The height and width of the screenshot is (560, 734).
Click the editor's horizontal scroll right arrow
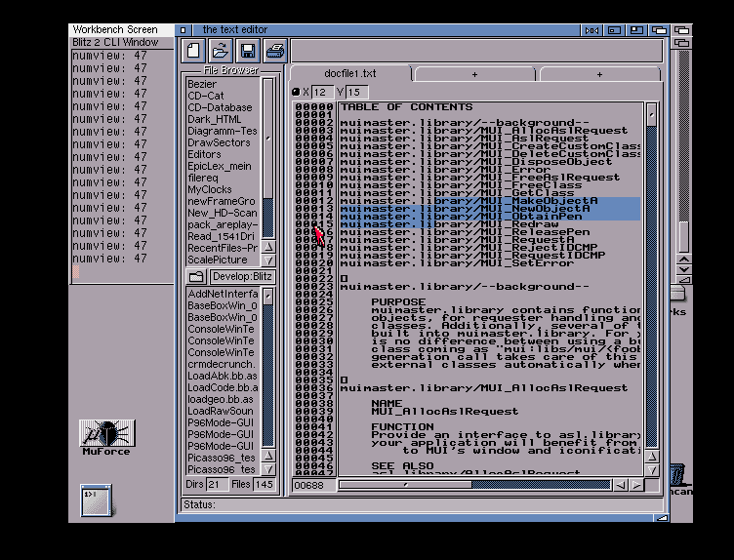(636, 485)
